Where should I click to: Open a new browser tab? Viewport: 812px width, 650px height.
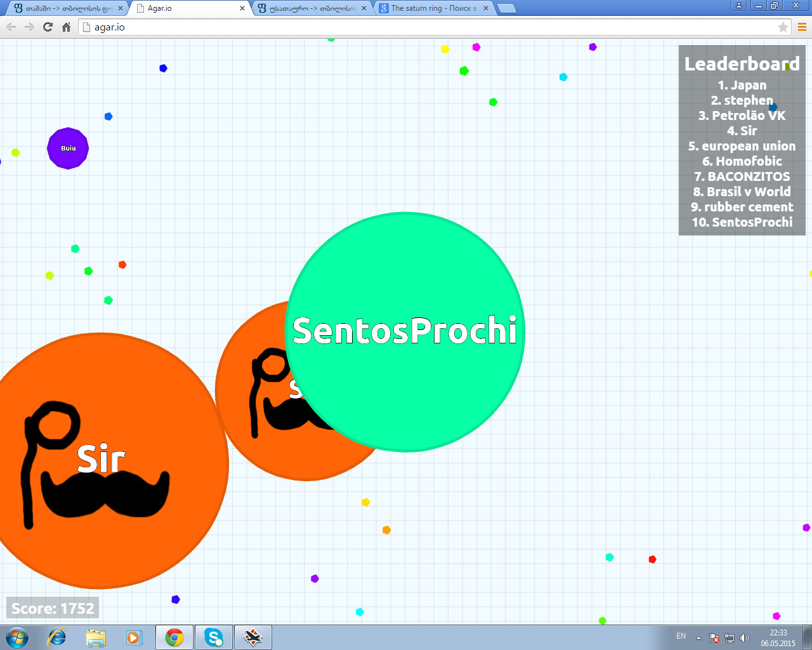(x=506, y=8)
